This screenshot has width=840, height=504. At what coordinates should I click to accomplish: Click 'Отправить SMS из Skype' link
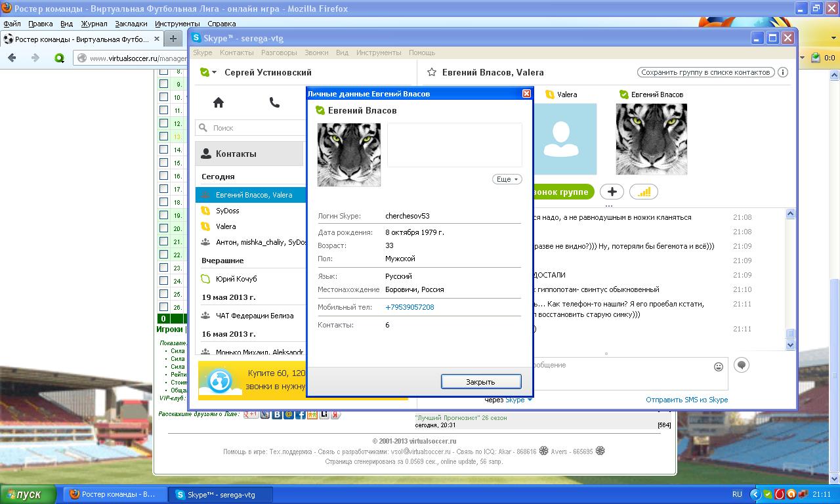686,400
